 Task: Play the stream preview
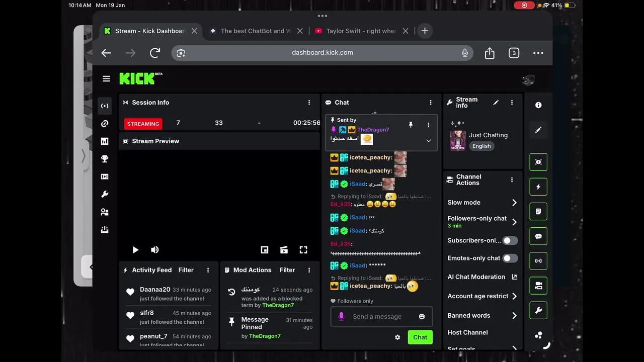[x=135, y=250]
